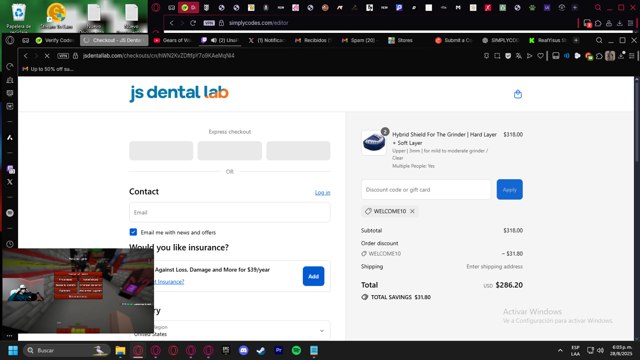
Task: Open the profile avatar in browser toolbar
Action: pyautogui.click(x=610, y=56)
